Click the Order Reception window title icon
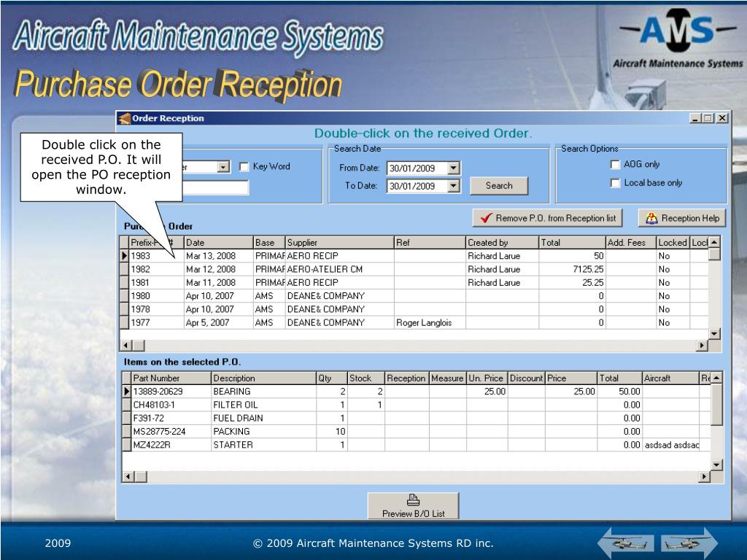The image size is (747, 560). (124, 118)
